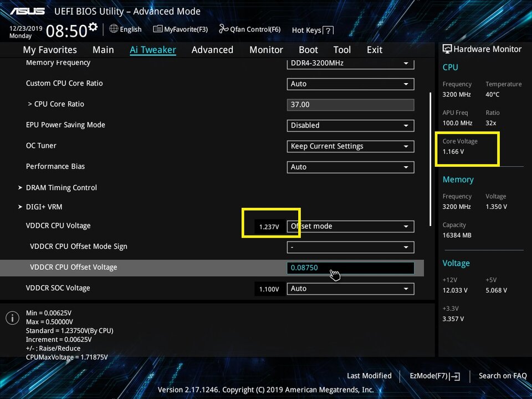The width and height of the screenshot is (532, 399).
Task: Click the Search on FAQ link
Action: pyautogui.click(x=503, y=376)
